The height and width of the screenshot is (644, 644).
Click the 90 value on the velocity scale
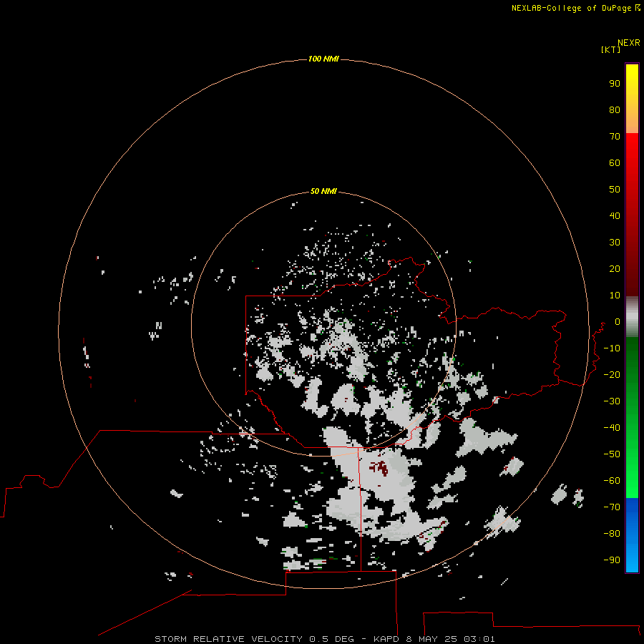click(x=615, y=84)
